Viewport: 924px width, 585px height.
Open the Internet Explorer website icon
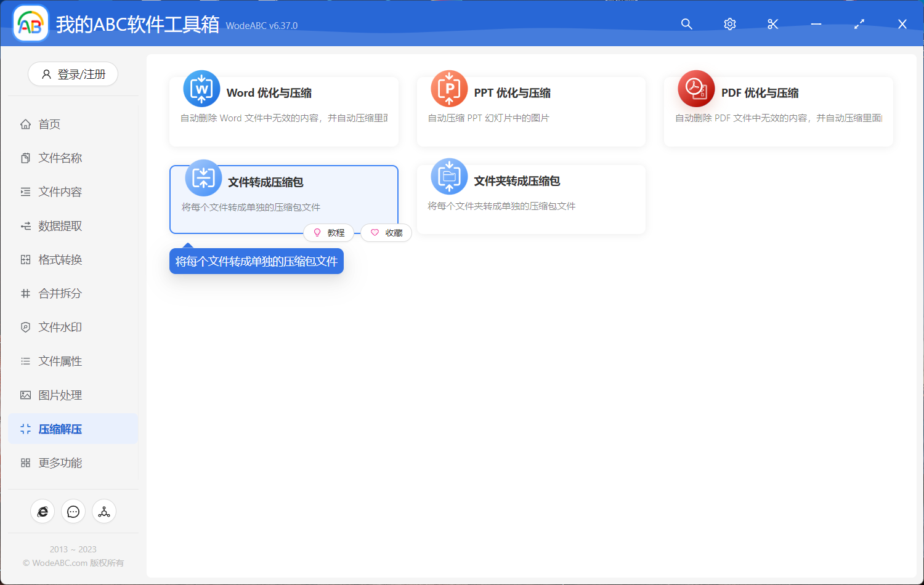[x=43, y=511]
